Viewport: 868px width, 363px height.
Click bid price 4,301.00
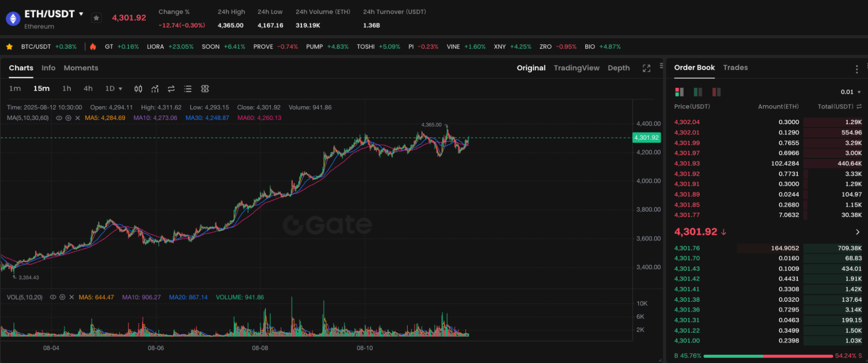coord(686,341)
